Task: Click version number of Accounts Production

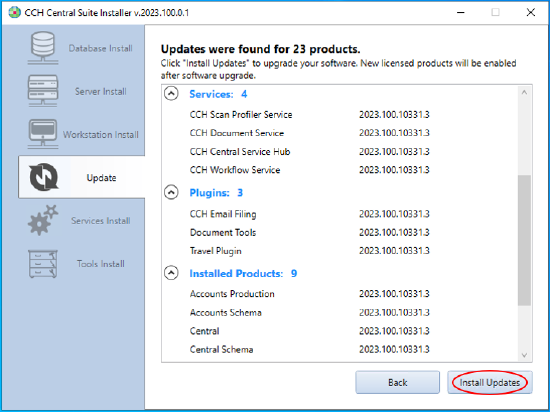Action: tap(394, 293)
